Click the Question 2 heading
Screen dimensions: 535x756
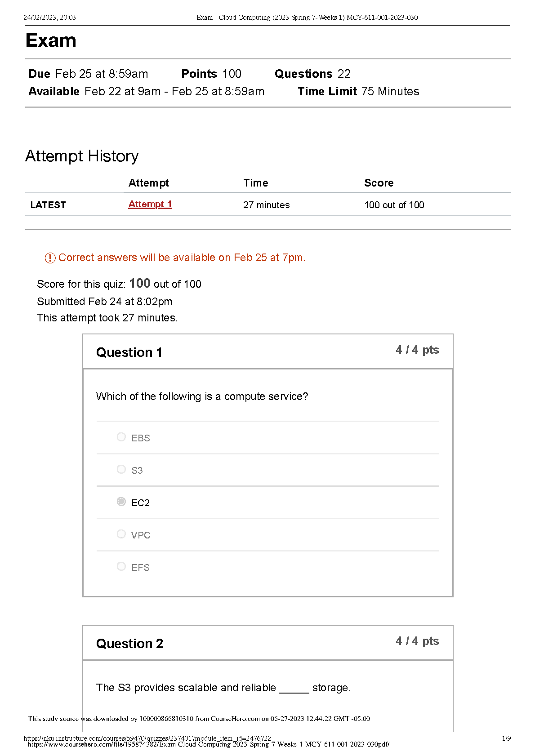129,644
